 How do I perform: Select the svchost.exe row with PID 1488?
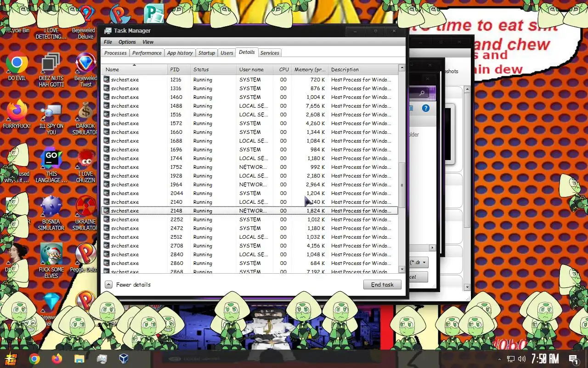pyautogui.click(x=249, y=106)
